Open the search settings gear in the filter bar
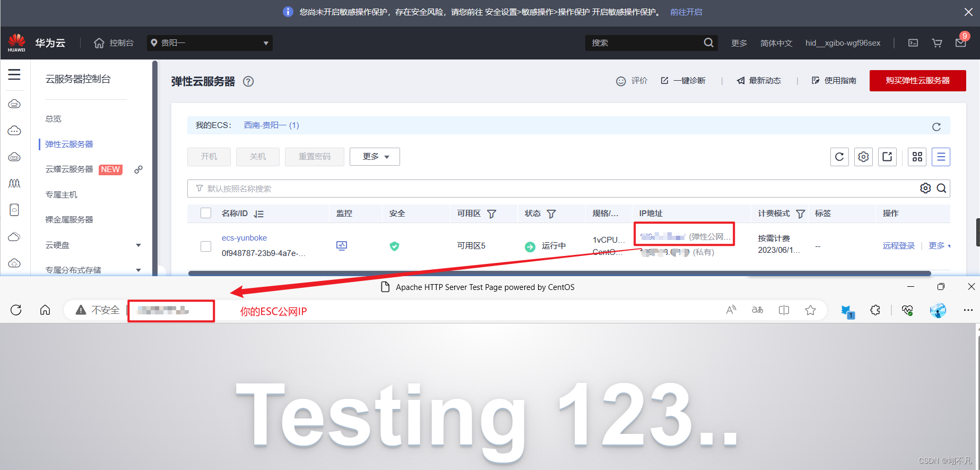 point(925,188)
